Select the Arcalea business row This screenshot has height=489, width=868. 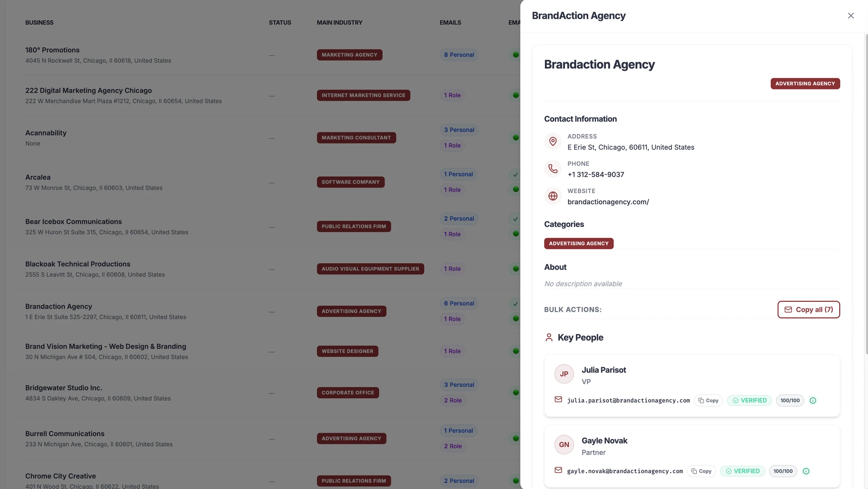(x=38, y=178)
